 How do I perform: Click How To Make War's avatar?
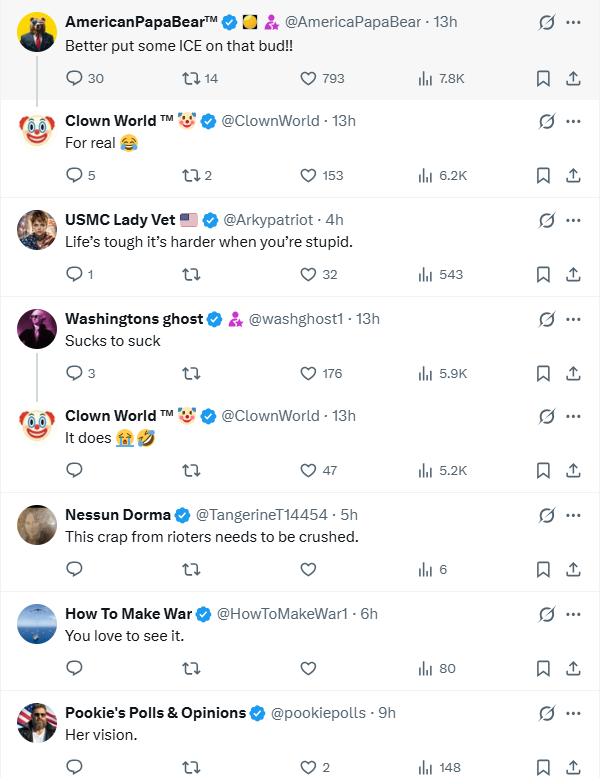coord(37,623)
